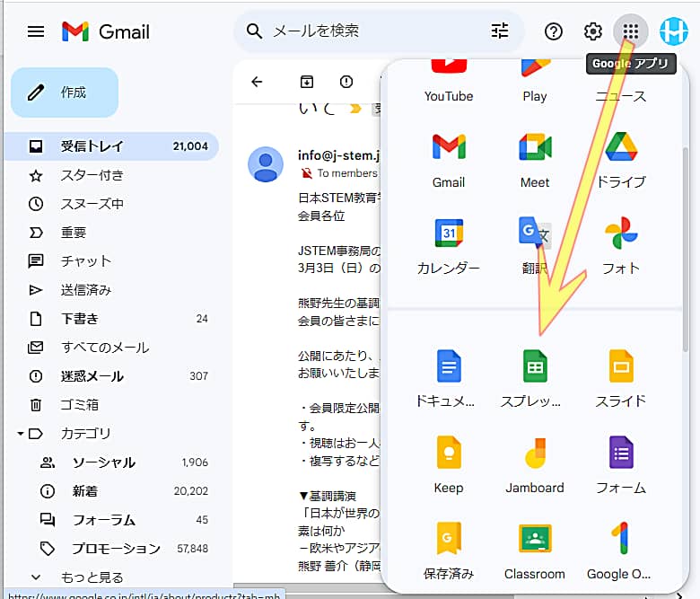The width and height of the screenshot is (700, 599).
Task: Select 下書き folder
Action: click(111, 319)
